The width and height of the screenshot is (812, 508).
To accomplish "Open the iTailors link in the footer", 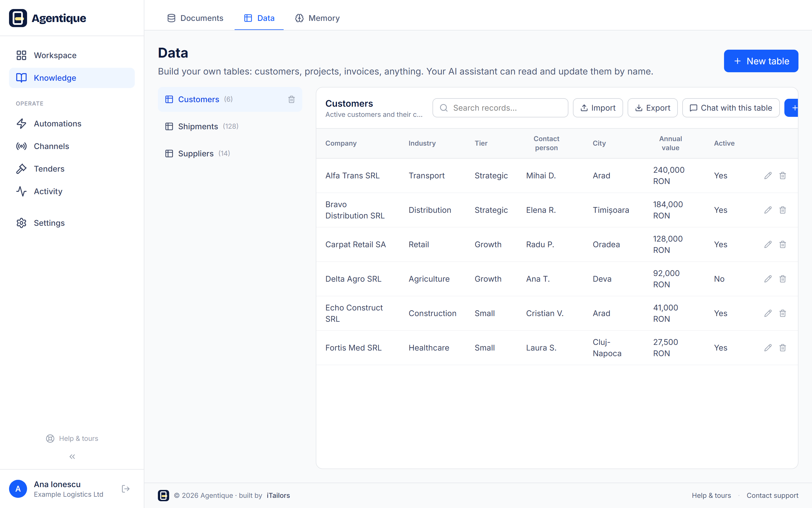I will [x=278, y=496].
